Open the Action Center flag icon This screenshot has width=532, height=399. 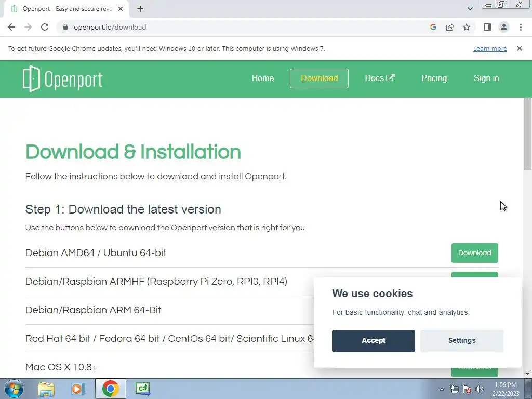(x=467, y=390)
